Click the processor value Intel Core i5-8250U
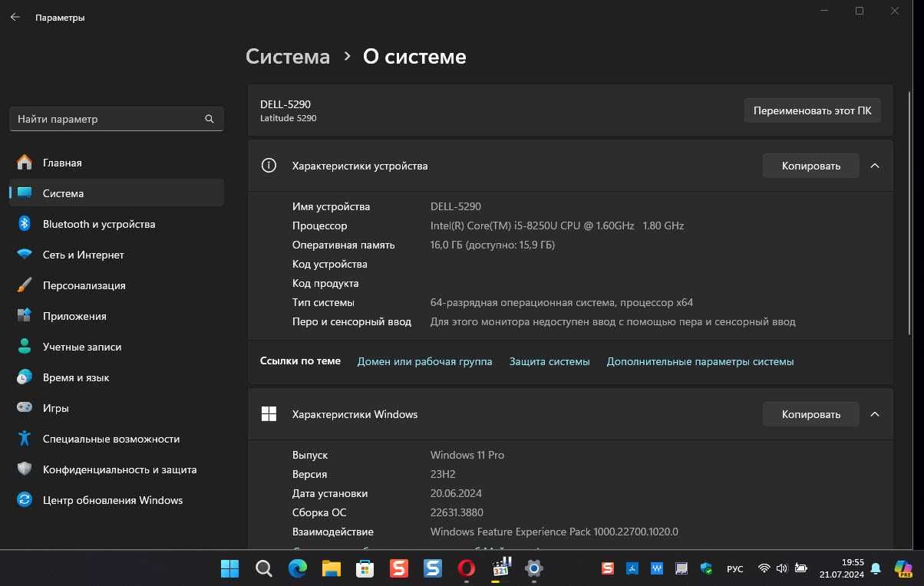The height and width of the screenshot is (586, 924). [557, 226]
